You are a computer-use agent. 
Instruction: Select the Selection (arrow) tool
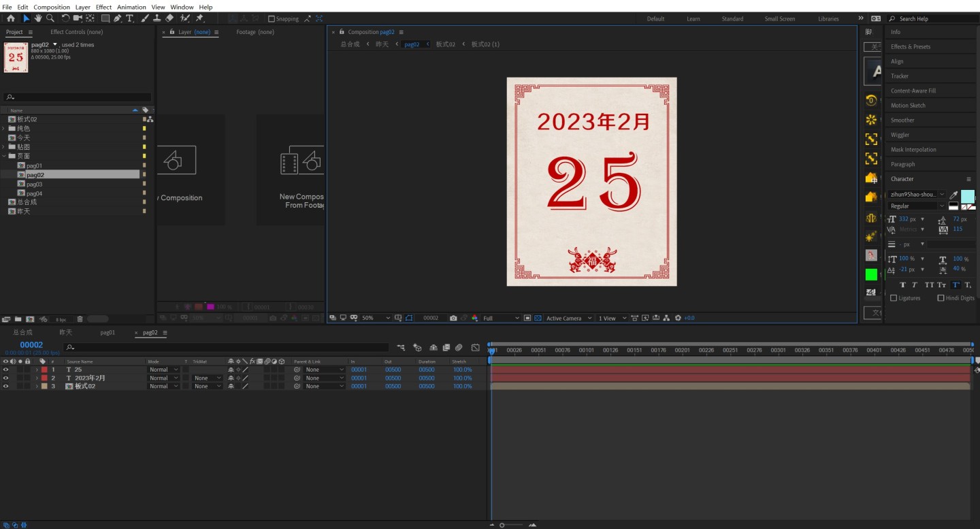pyautogui.click(x=27, y=18)
